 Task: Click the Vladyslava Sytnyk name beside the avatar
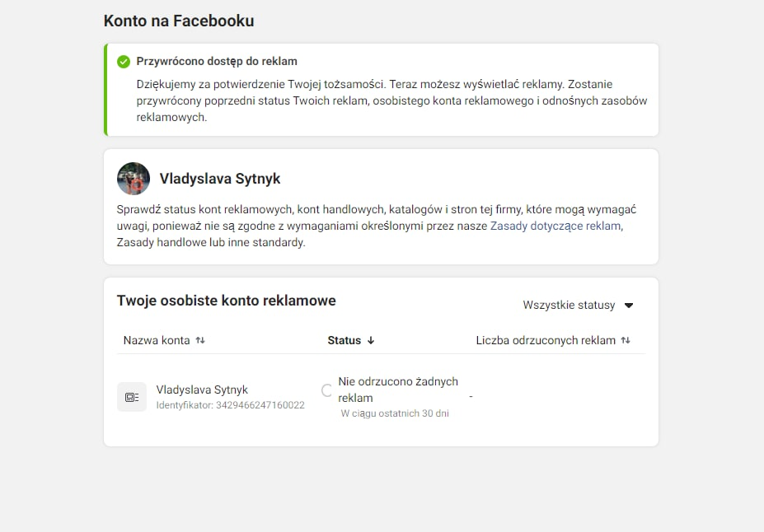(x=220, y=179)
